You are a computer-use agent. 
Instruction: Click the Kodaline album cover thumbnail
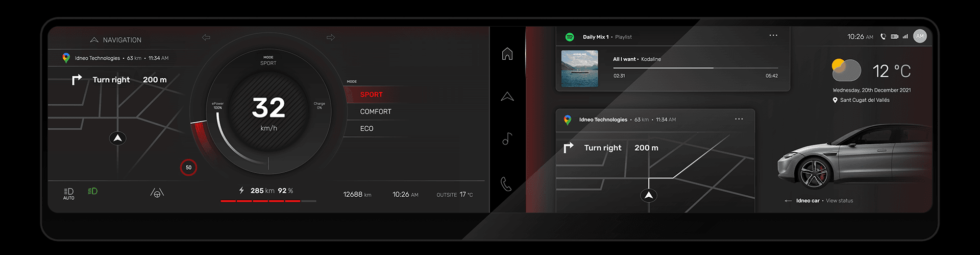[579, 68]
